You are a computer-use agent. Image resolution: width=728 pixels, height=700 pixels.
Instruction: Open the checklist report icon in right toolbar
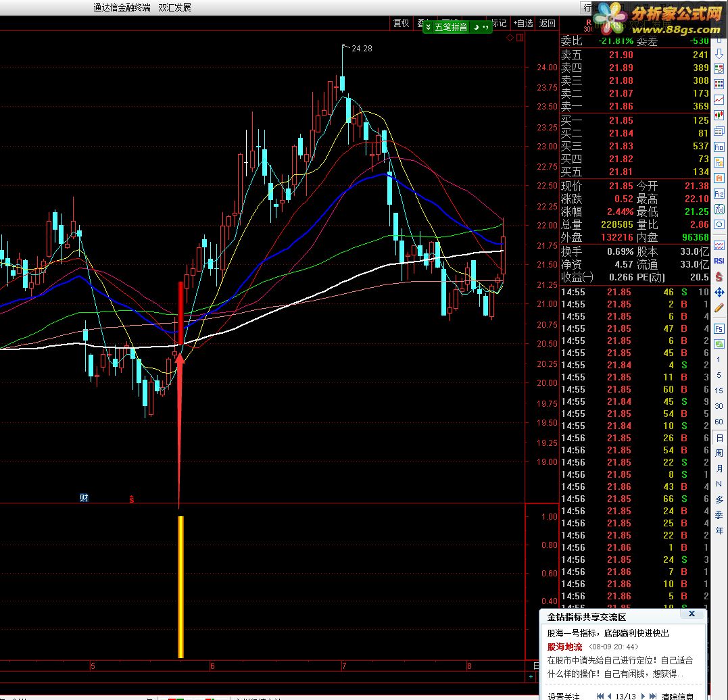pyautogui.click(x=719, y=69)
